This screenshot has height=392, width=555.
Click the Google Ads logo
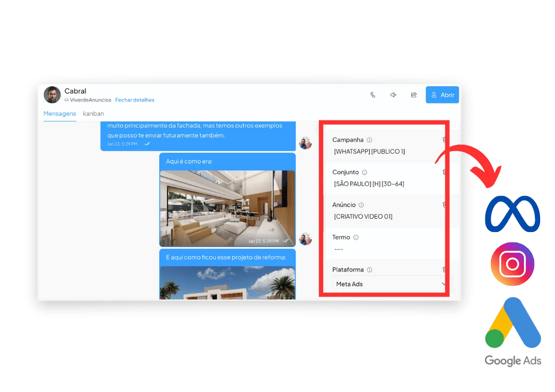pos(513,332)
